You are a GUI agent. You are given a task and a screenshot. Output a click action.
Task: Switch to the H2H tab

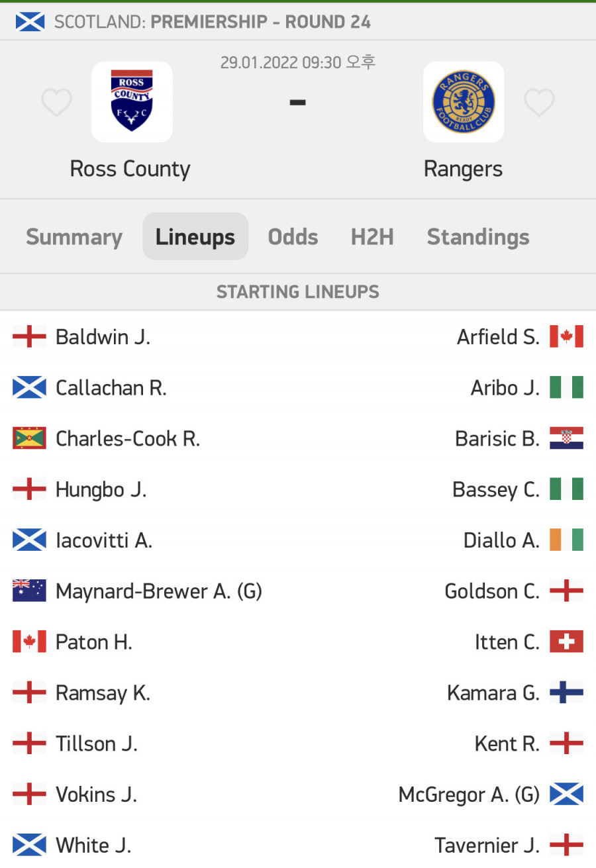pos(372,237)
